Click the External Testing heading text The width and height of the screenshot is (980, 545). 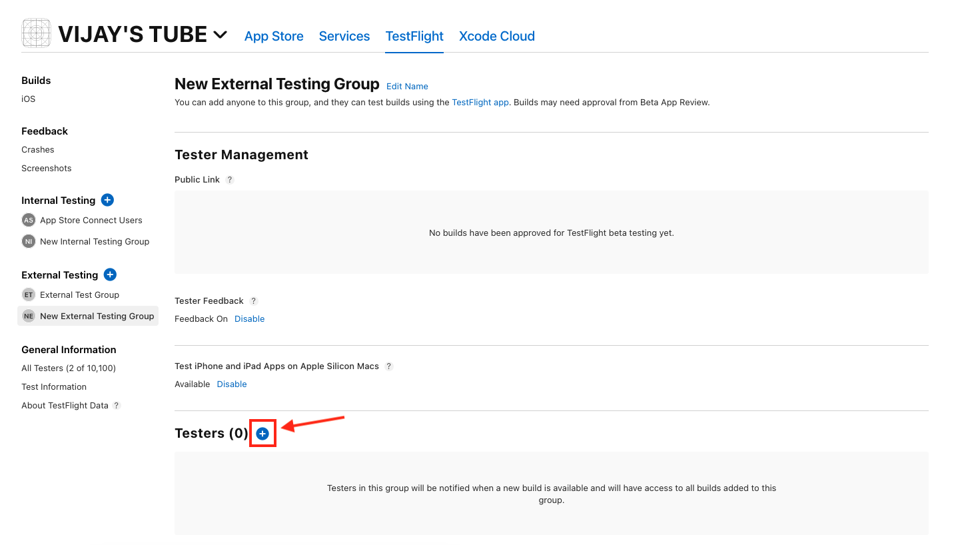pos(60,275)
